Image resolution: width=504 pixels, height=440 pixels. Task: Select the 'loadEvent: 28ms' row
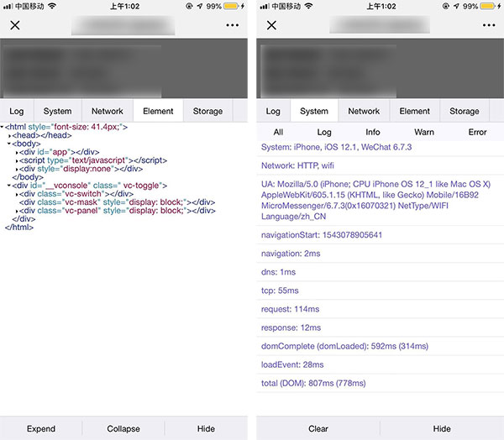pyautogui.click(x=381, y=364)
